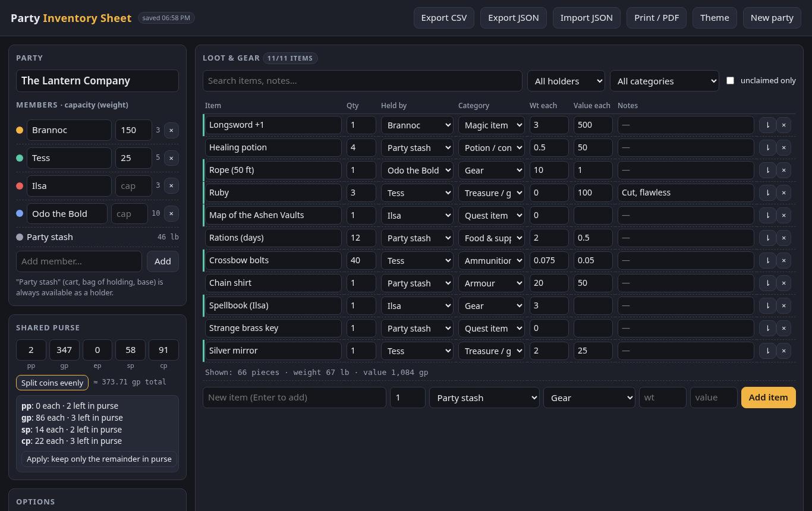Viewport: 812px width, 511px height.
Task: Open the All holders filter dropdown
Action: click(x=566, y=81)
